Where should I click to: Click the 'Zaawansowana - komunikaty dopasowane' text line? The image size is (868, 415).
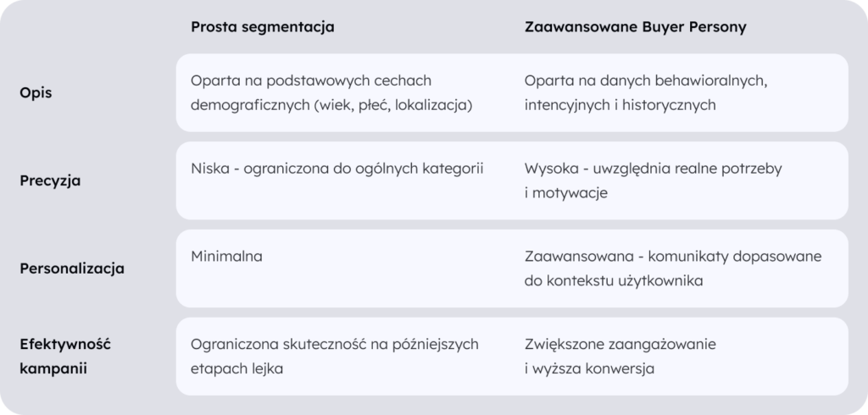point(673,256)
